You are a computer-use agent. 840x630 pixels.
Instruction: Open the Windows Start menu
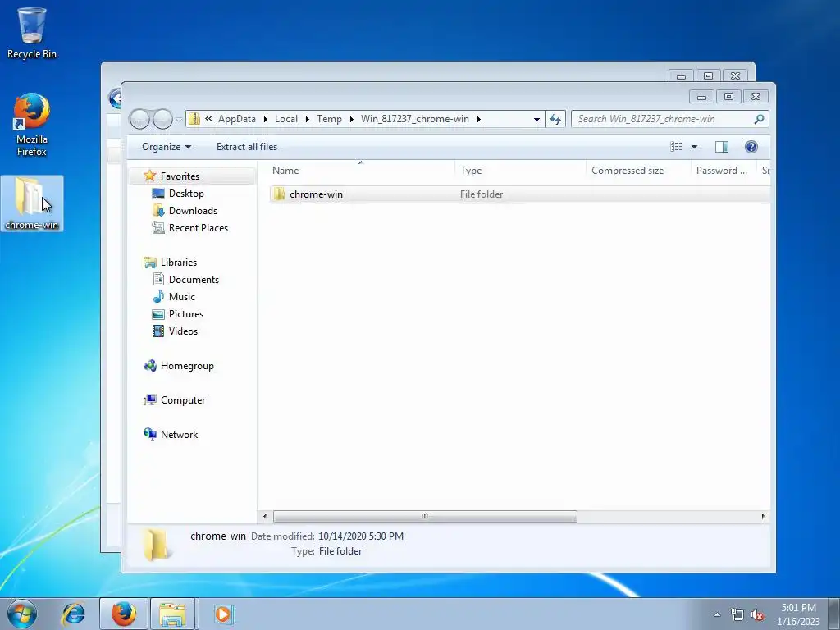coord(22,614)
